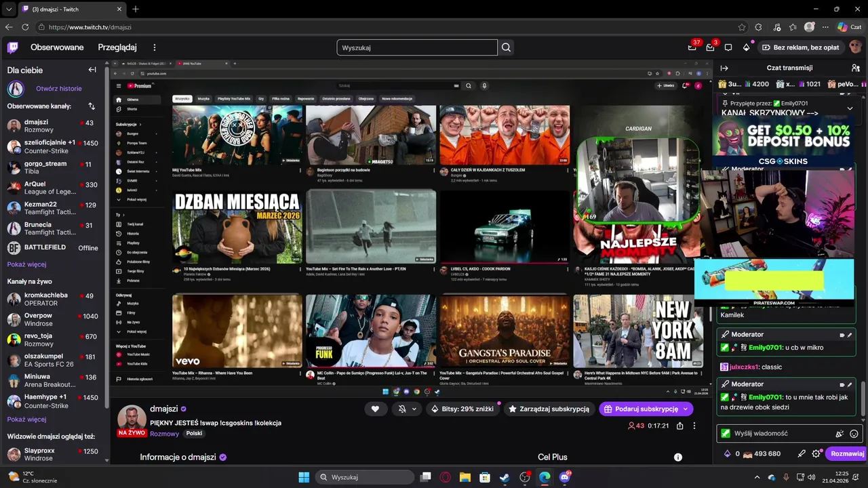The width and height of the screenshot is (868, 488).
Task: Click Otwórz historie link
Action: 59,89
